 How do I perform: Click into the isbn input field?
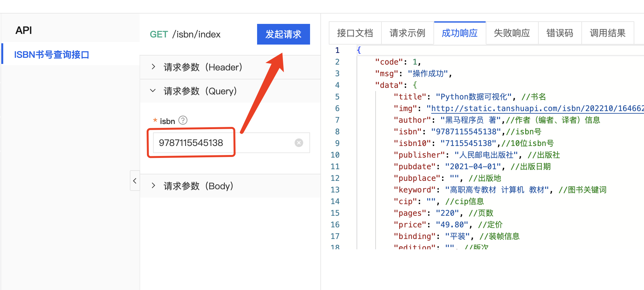point(231,143)
